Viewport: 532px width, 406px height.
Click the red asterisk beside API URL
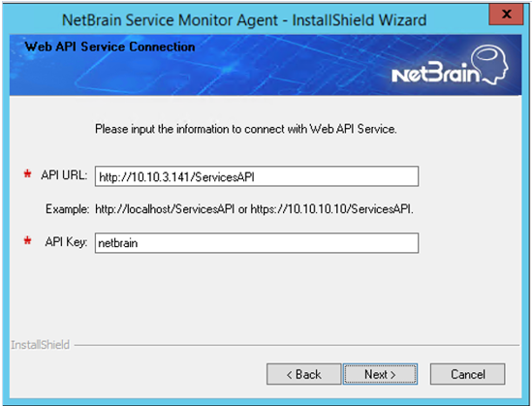point(27,174)
